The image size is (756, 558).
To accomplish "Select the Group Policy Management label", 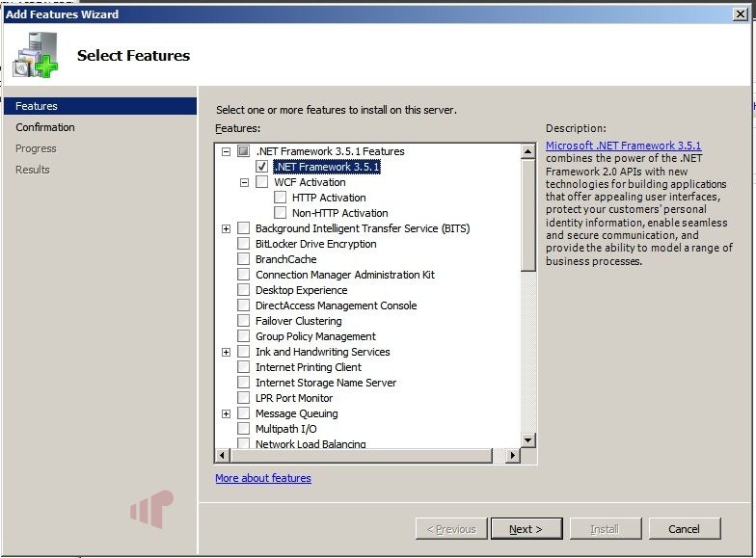I will point(316,336).
